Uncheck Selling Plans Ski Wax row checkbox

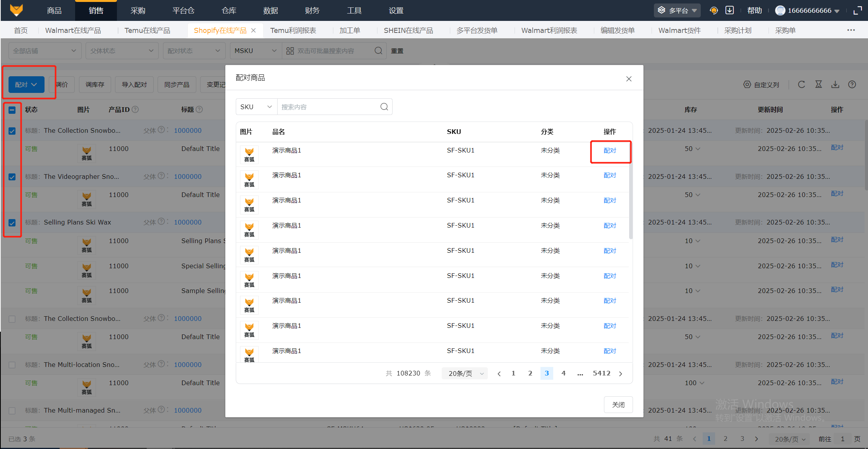click(12, 223)
